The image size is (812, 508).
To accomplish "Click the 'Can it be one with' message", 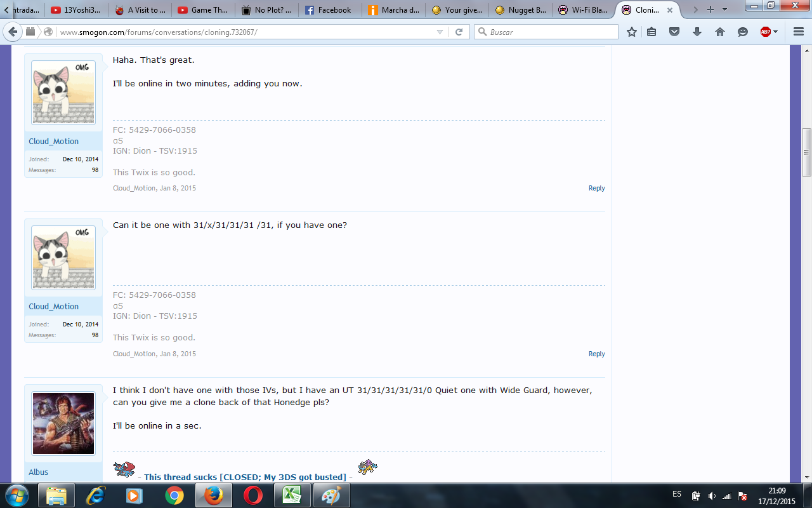I will (x=230, y=225).
